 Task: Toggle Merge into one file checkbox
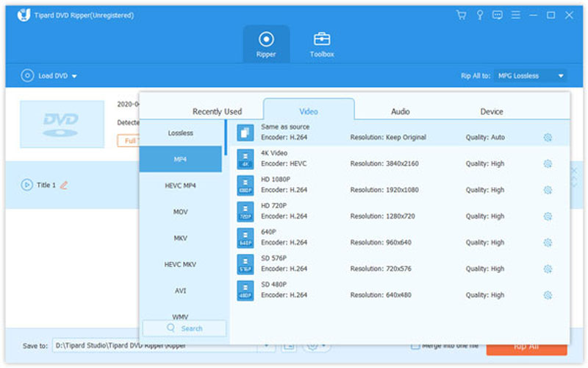click(415, 345)
